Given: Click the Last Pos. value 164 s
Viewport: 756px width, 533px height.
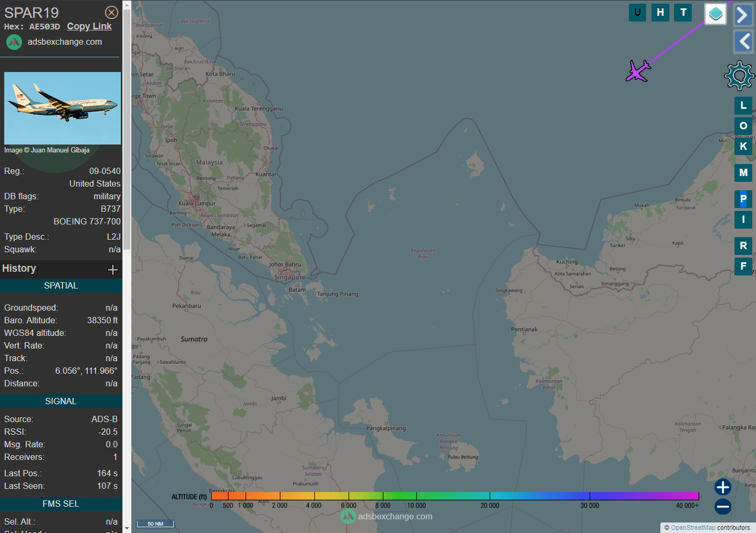Looking at the screenshot, I should (x=107, y=473).
